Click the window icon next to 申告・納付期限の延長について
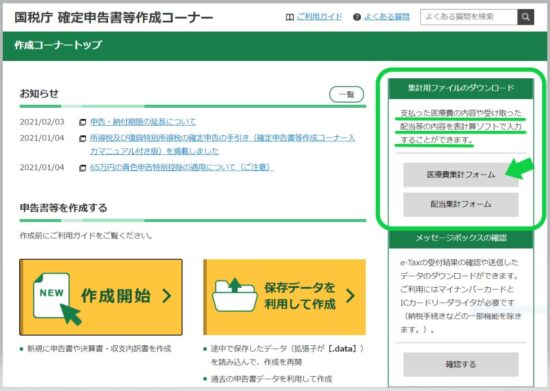 tap(82, 122)
